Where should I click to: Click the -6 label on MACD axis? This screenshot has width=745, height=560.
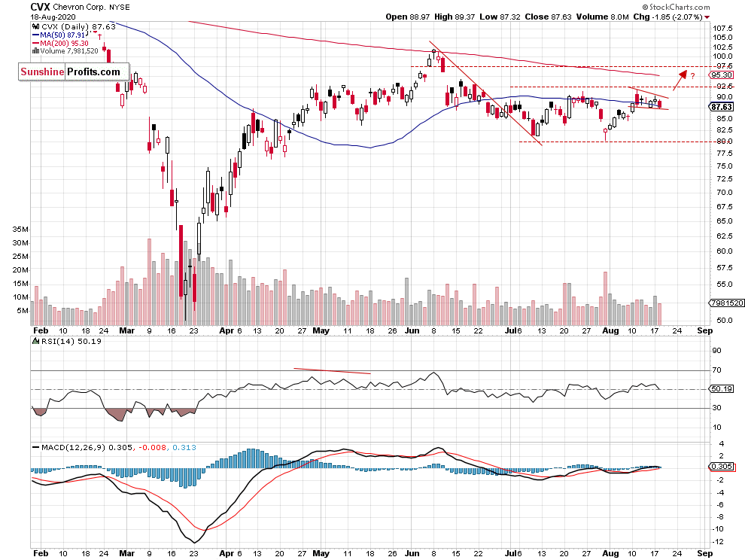(x=719, y=505)
